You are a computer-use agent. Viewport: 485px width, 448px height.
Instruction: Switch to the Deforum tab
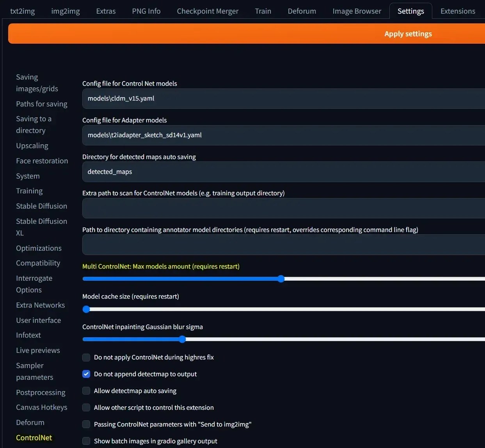click(x=302, y=11)
